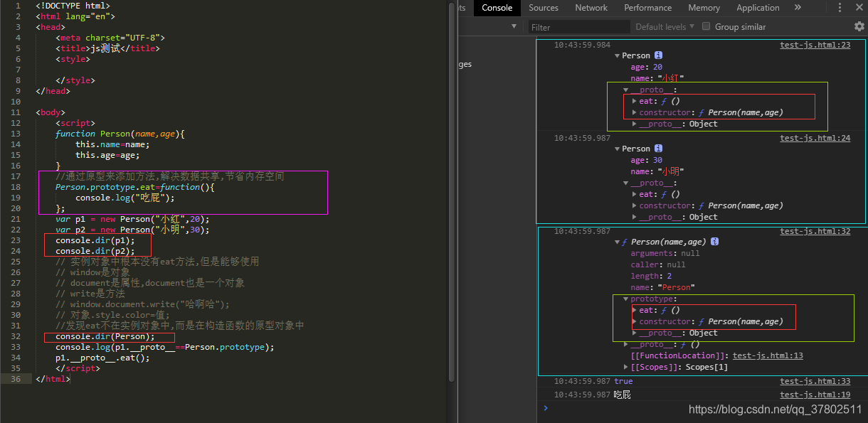The height and width of the screenshot is (423, 868).
Task: Click code line function Person(name,age){
Action: 120,134
